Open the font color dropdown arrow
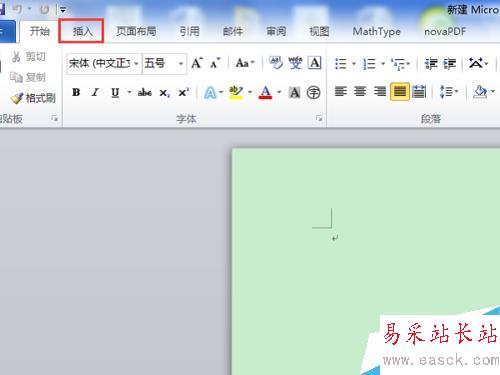 279,92
